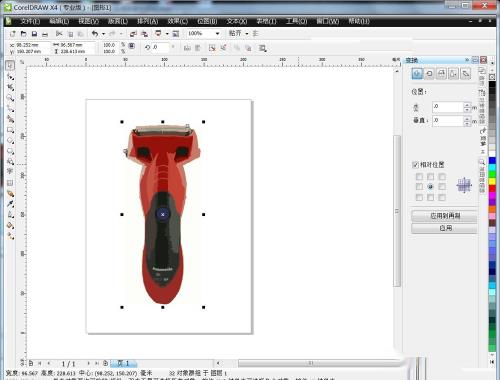Check the top-left anchor point box
This screenshot has width=500, height=380.
click(419, 176)
